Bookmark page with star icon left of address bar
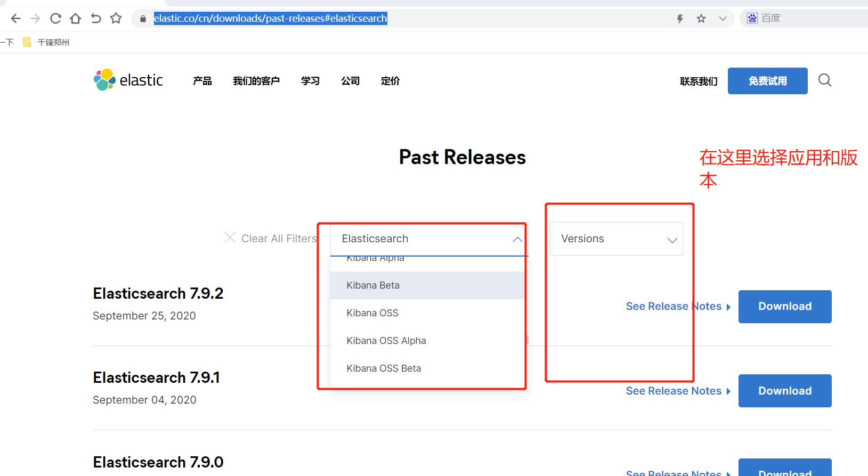 116,19
